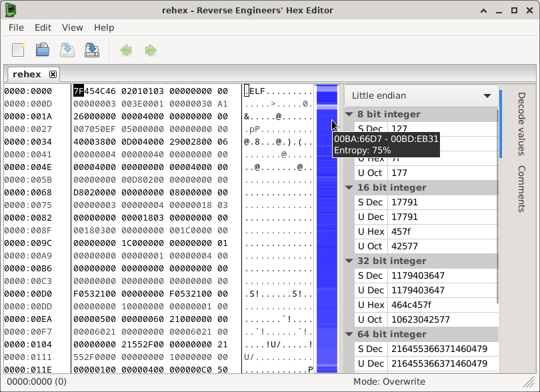Screen dimensions: 540x392
Task: Open the Little endian dropdown
Action: click(x=421, y=95)
